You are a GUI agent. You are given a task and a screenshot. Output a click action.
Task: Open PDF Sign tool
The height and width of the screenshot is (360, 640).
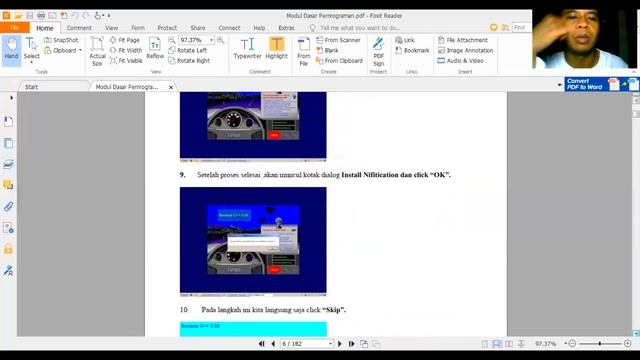click(378, 51)
